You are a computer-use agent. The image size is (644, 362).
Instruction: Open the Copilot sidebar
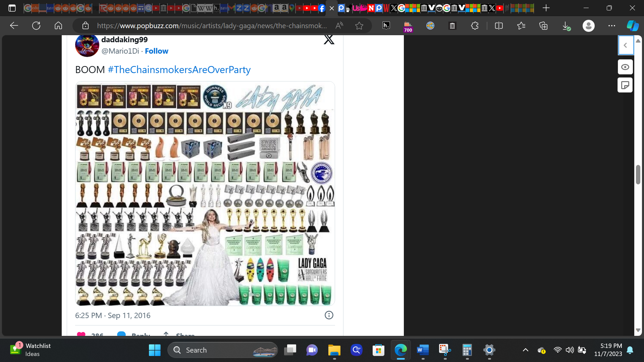(633, 25)
